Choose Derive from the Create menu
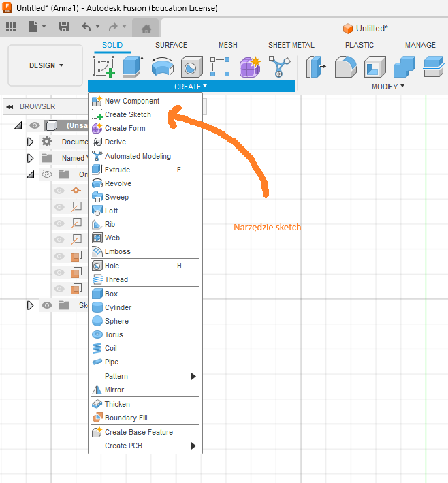The height and width of the screenshot is (483, 448). (145, 142)
